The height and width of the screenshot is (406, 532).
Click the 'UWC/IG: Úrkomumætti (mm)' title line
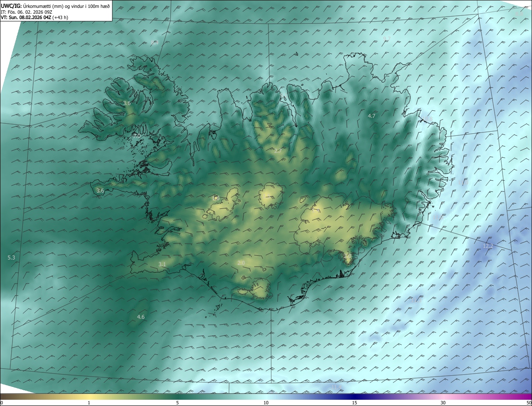(55, 6)
